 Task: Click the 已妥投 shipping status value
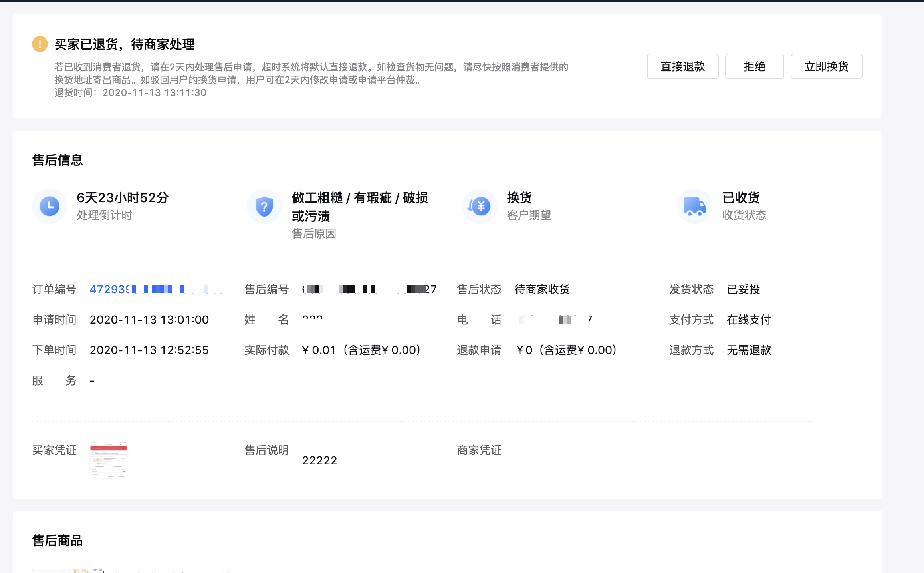point(744,289)
